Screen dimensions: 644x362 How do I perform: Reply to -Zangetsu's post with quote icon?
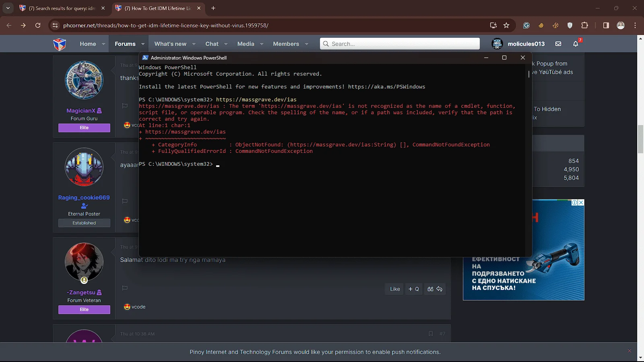click(435, 289)
